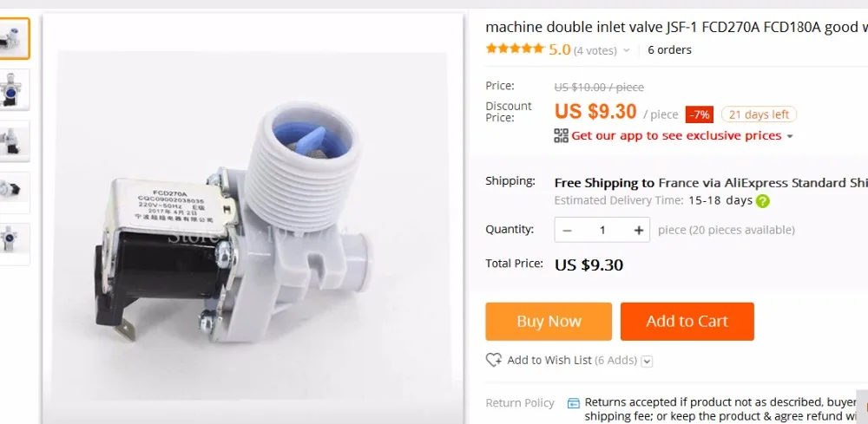868x424 pixels.
Task: Open the wish list dropdown arrow
Action: [648, 362]
